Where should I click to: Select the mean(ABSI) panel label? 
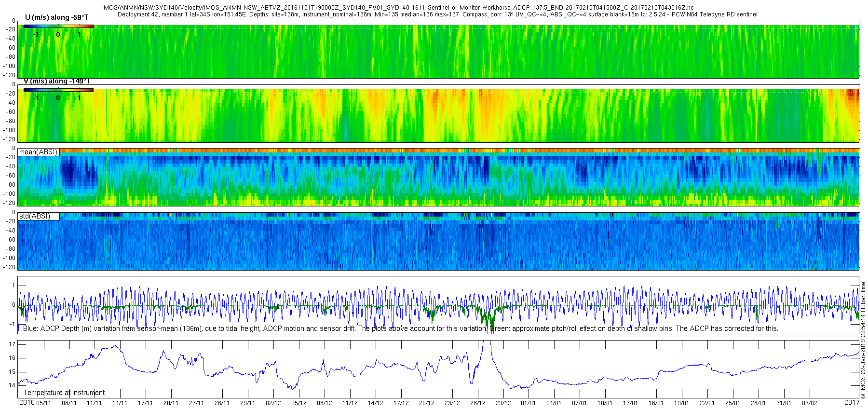point(38,152)
